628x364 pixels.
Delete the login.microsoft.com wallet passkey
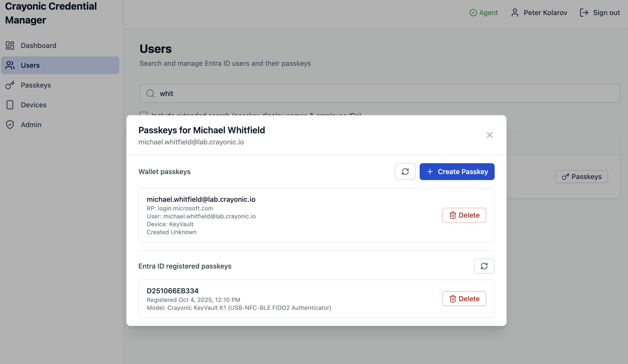click(x=464, y=215)
